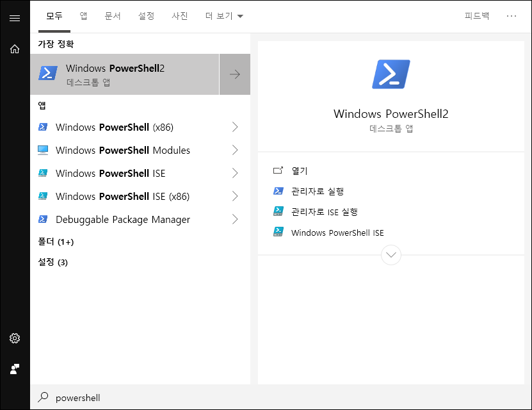The width and height of the screenshot is (532, 410).
Task: Click the 피드백 button
Action: click(x=477, y=16)
